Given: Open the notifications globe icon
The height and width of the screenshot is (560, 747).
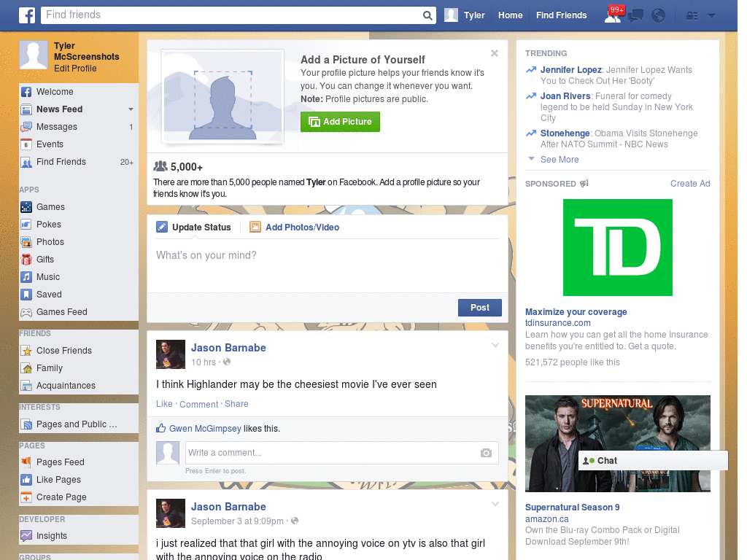Looking at the screenshot, I should tap(659, 16).
